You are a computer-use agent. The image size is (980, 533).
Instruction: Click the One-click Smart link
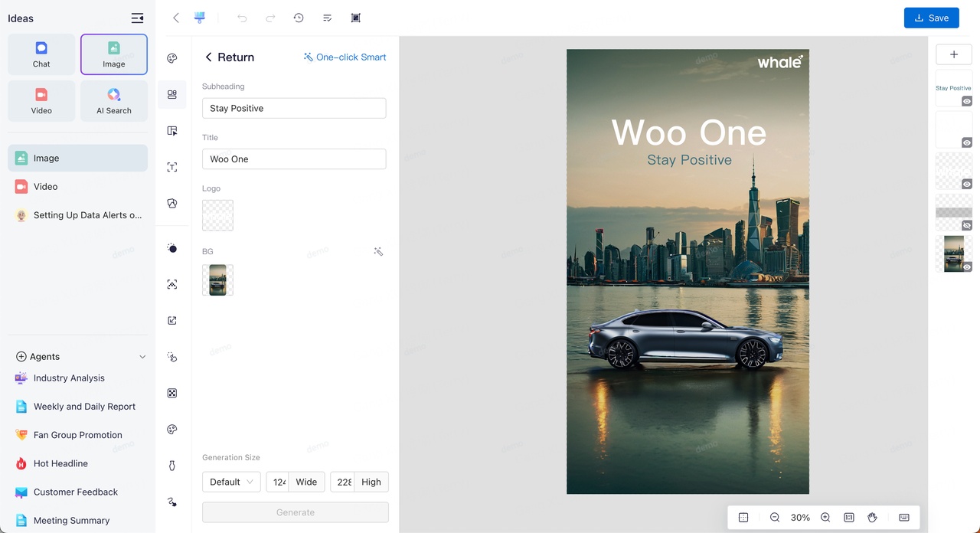345,57
